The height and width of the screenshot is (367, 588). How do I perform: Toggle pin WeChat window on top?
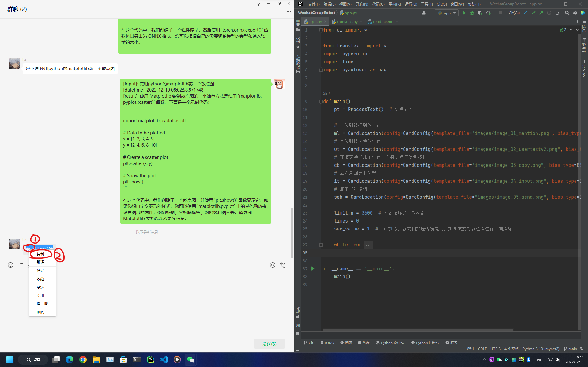(258, 4)
